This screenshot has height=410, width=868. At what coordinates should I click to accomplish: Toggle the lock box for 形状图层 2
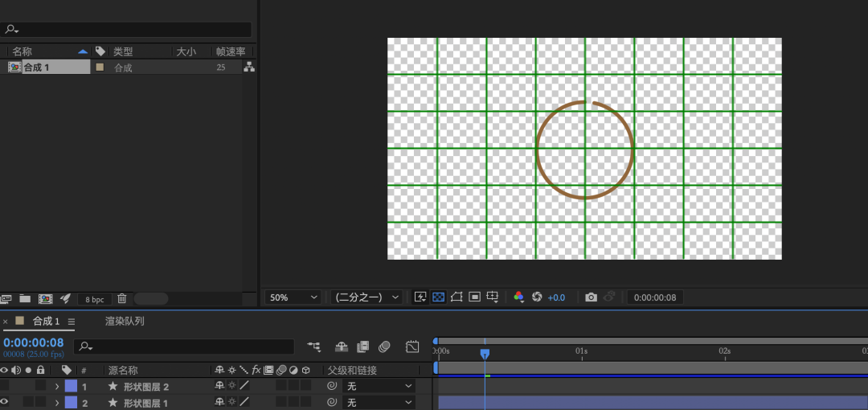[x=40, y=386]
